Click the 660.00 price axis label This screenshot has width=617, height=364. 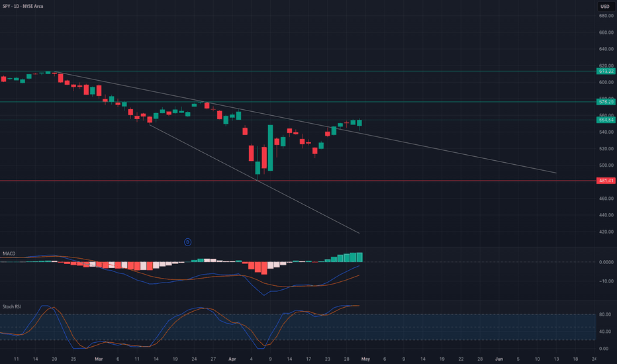point(606,32)
